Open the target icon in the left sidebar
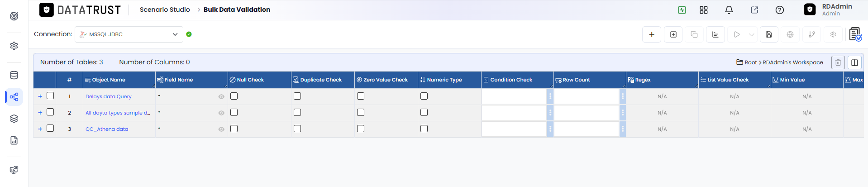 pos(14,16)
